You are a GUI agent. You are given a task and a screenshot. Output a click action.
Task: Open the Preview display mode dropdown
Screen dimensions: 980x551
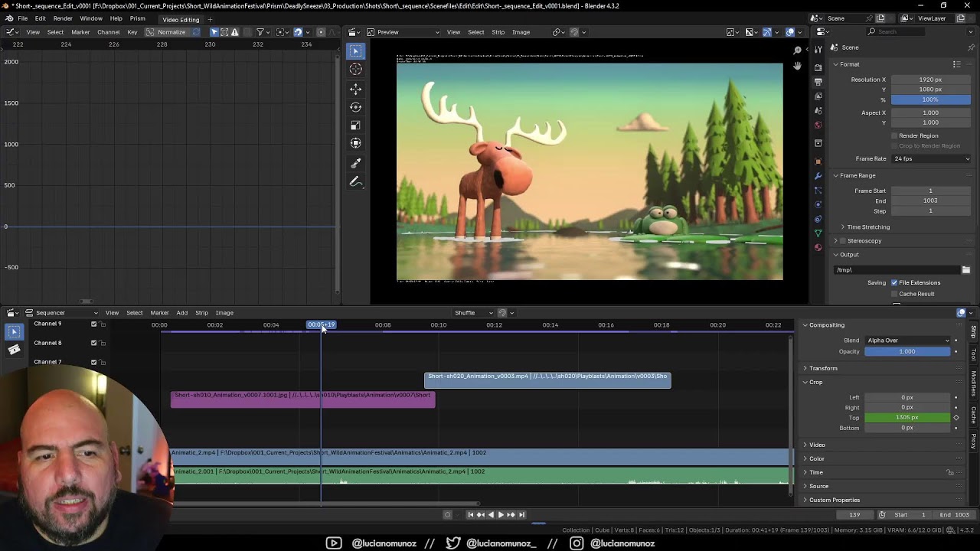[x=403, y=32]
